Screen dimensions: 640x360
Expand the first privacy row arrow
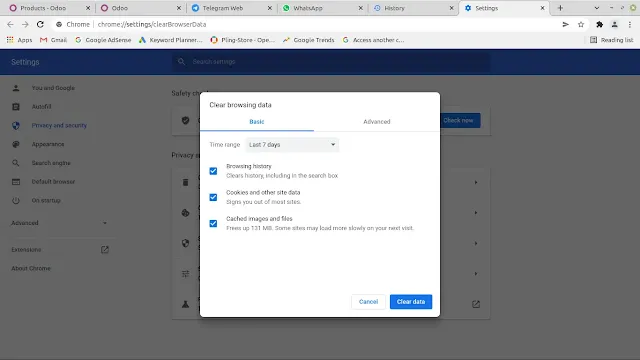click(x=476, y=182)
